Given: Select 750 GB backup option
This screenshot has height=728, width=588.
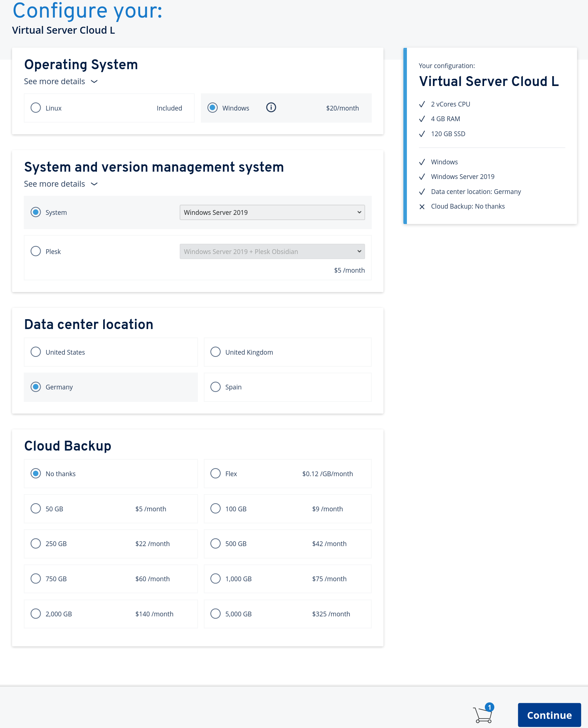Looking at the screenshot, I should [x=35, y=579].
